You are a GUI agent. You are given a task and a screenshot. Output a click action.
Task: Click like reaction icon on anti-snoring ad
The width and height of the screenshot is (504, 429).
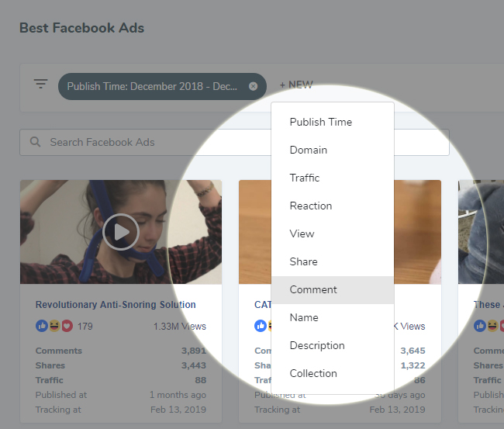pyautogui.click(x=42, y=326)
